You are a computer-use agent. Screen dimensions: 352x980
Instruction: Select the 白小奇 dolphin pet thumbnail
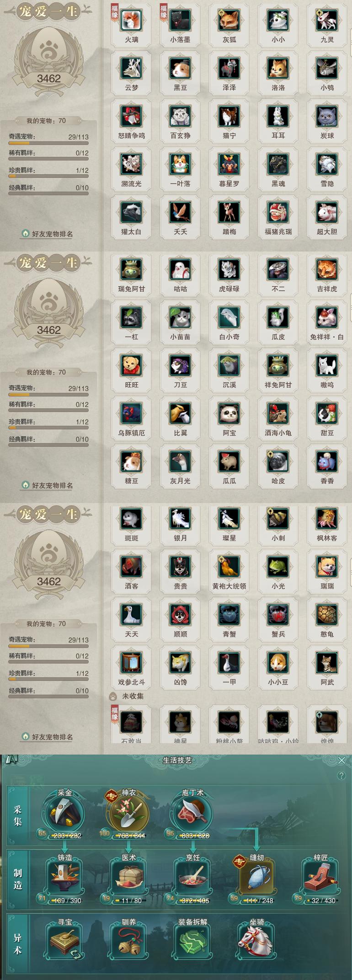pos(229,318)
